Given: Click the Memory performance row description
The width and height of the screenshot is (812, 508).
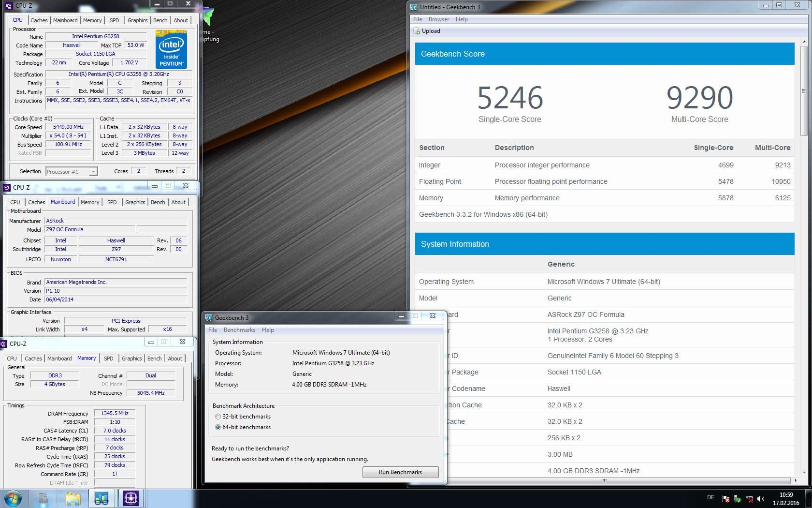Looking at the screenshot, I should click(x=527, y=198).
